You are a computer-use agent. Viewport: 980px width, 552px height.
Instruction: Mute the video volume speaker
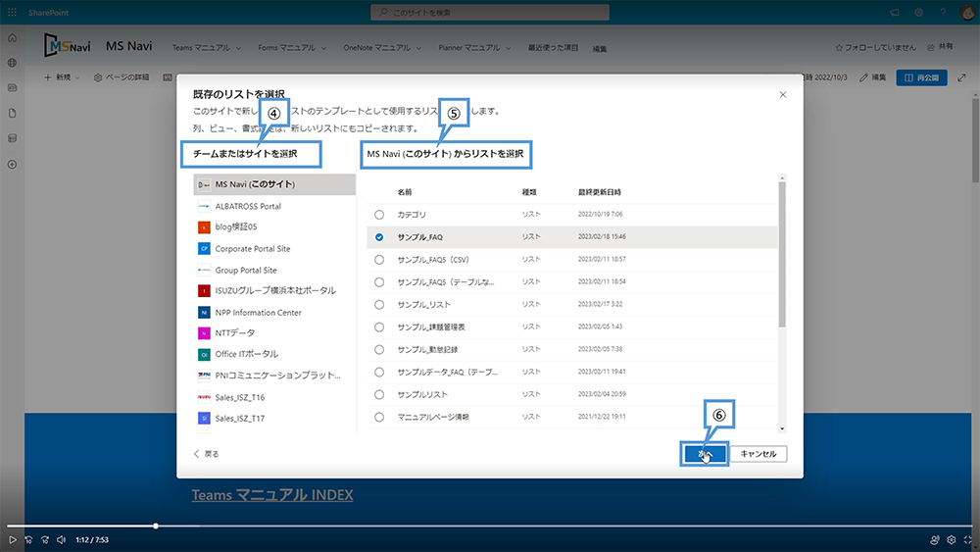click(x=61, y=539)
